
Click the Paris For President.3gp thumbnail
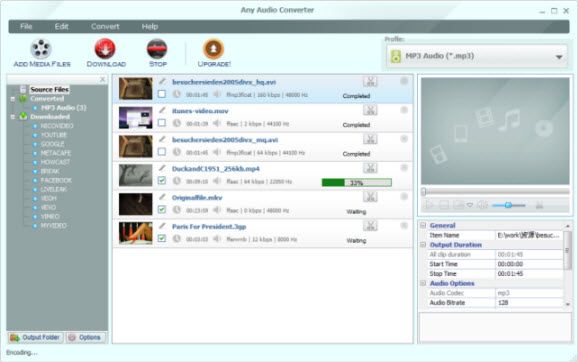click(136, 233)
